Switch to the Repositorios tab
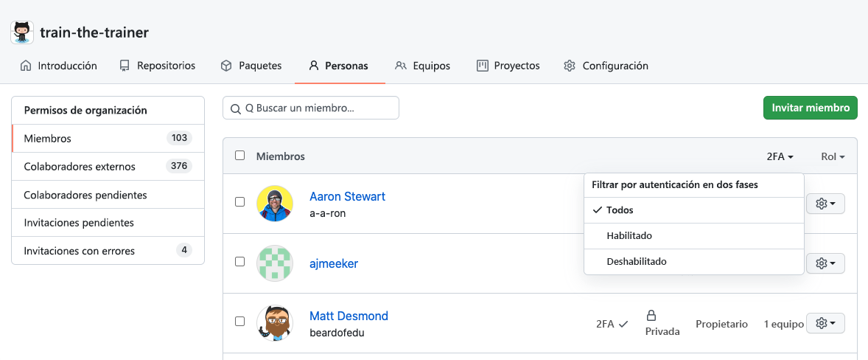868x360 pixels. pos(158,66)
